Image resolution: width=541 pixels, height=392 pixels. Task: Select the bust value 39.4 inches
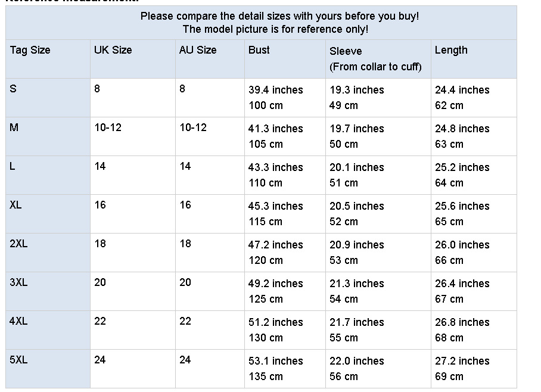[x=275, y=90]
